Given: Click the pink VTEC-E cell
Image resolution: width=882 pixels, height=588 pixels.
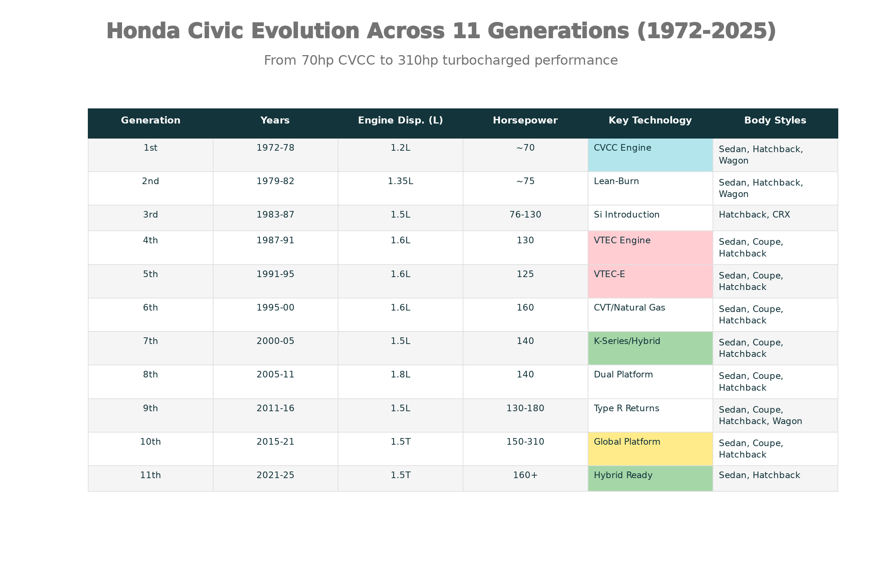Looking at the screenshot, I should pos(650,281).
